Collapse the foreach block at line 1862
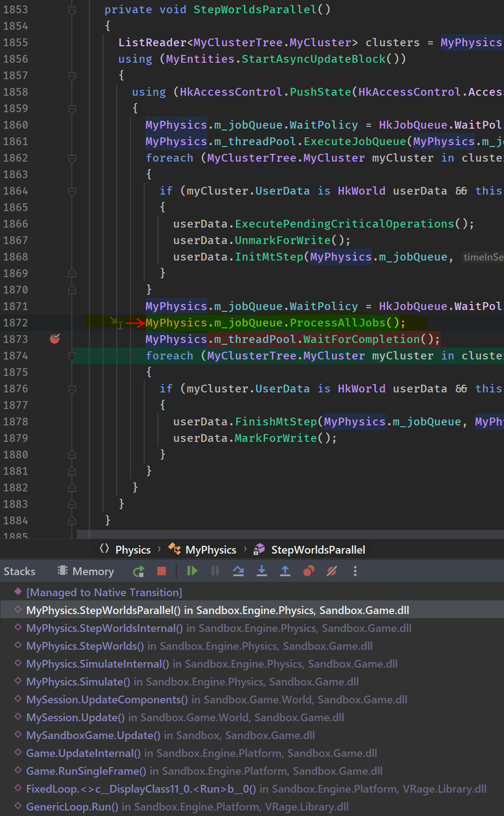The height and width of the screenshot is (816, 504). click(x=72, y=158)
